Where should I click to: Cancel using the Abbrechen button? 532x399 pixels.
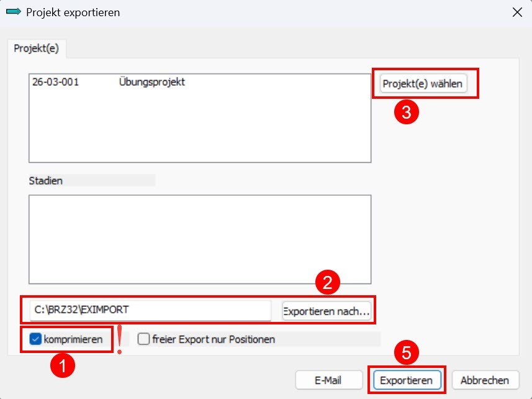click(485, 380)
